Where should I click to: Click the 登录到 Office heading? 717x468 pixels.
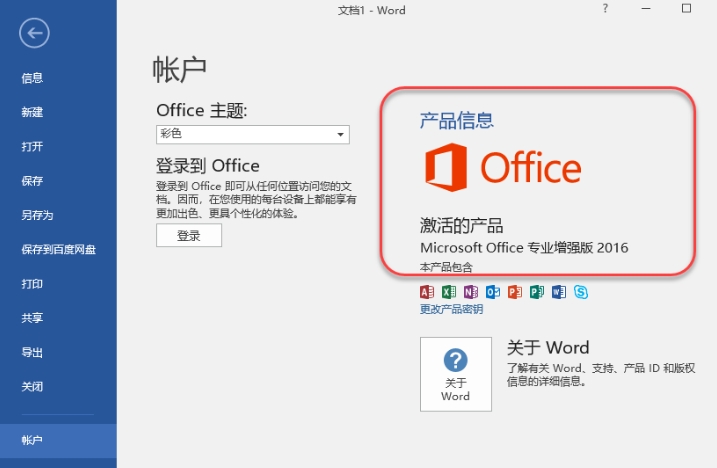coord(208,166)
